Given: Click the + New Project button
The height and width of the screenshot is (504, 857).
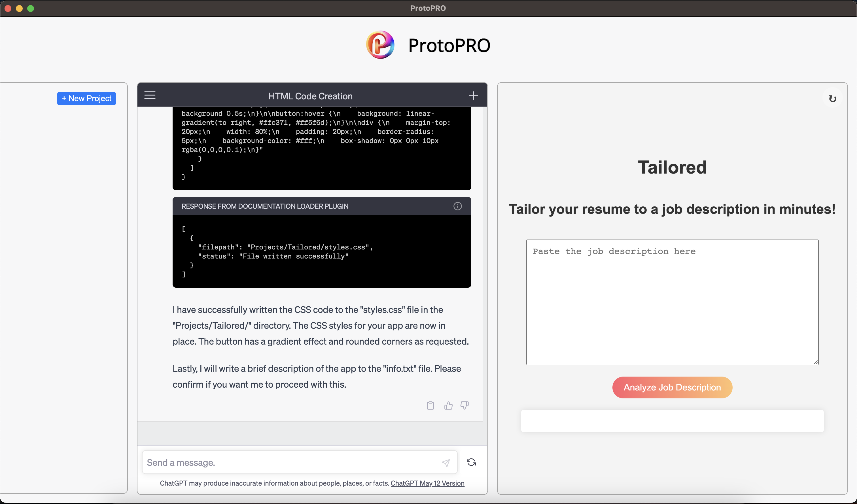Looking at the screenshot, I should click(x=86, y=99).
